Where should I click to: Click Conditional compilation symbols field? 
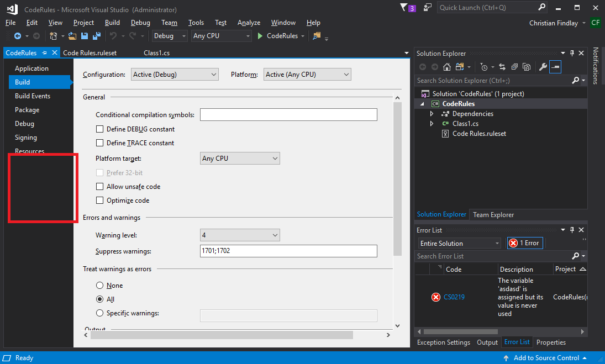pyautogui.click(x=288, y=114)
